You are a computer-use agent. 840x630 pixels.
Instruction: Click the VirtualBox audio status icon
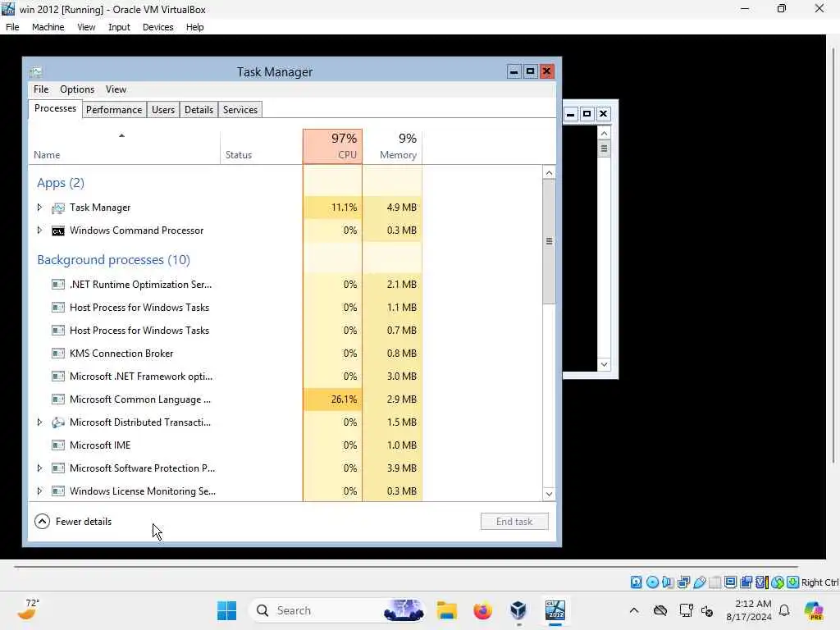click(668, 582)
